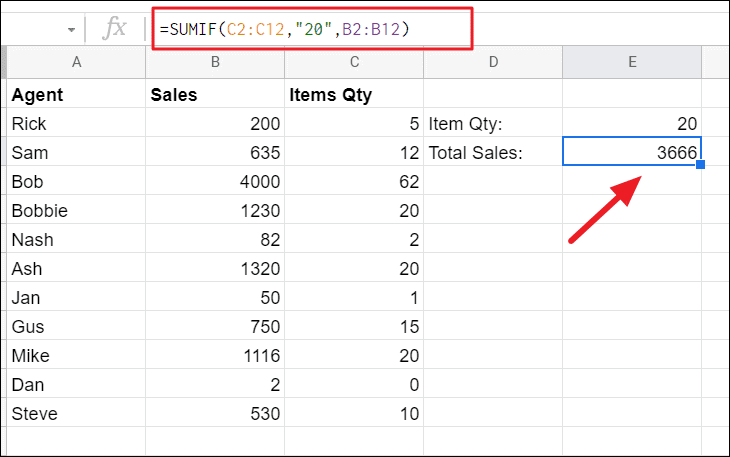Image resolution: width=730 pixels, height=457 pixels.
Task: Select column C header
Action: 354,62
